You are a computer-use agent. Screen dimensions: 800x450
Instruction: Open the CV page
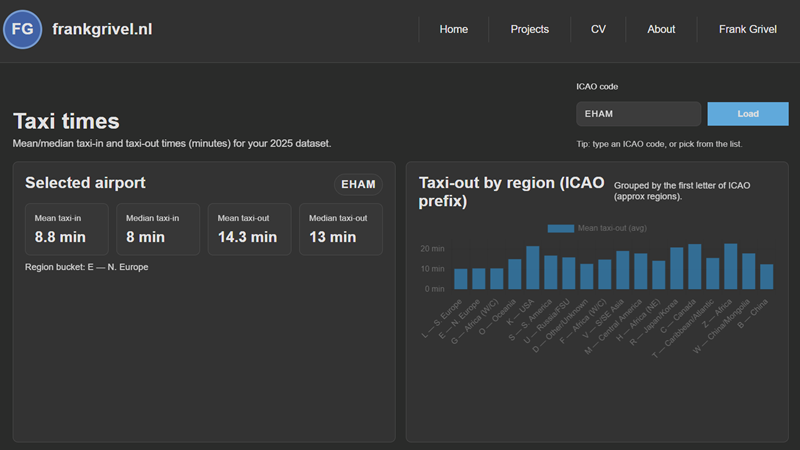[598, 29]
